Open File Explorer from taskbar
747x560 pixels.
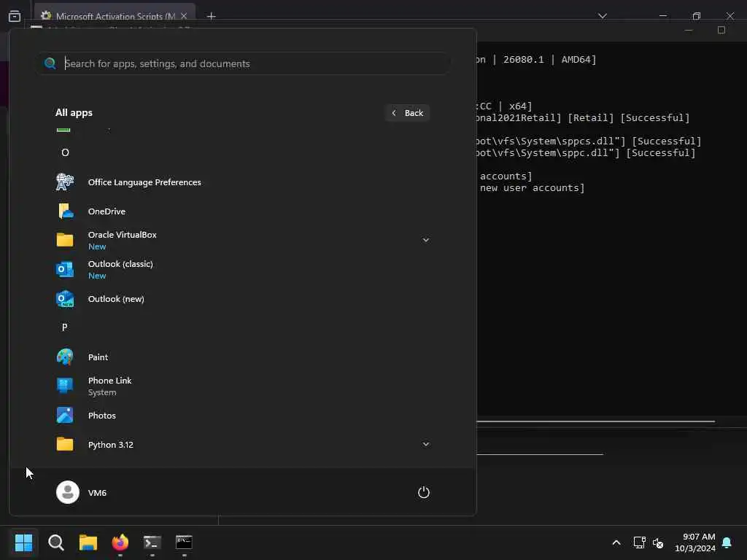pos(88,542)
